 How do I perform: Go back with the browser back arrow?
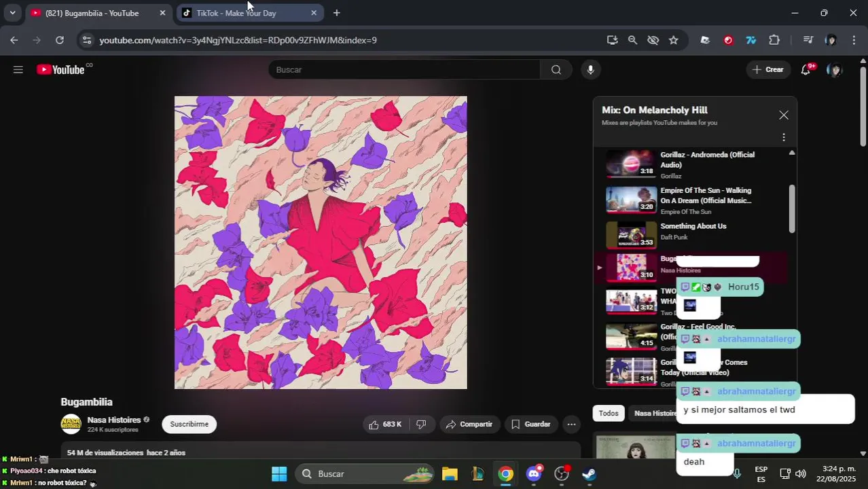click(14, 40)
